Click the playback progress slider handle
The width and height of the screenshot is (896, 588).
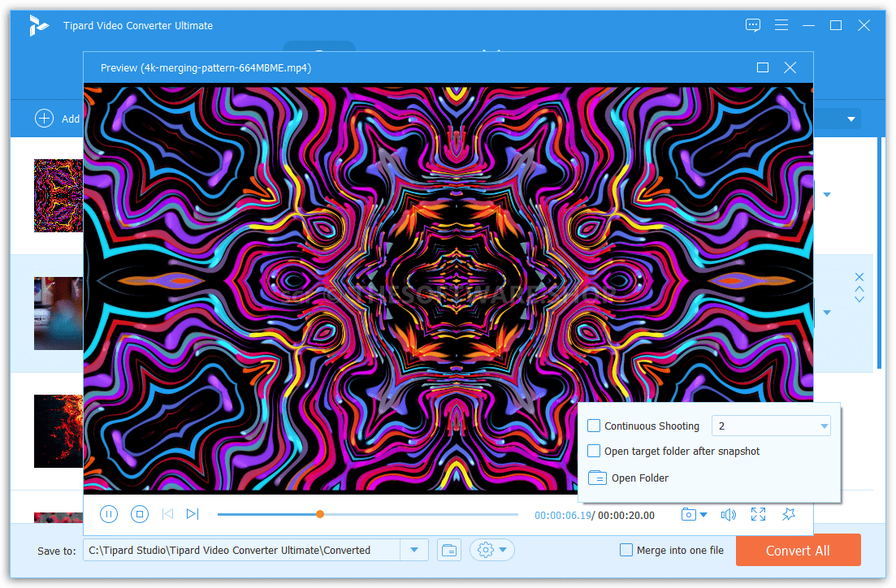(320, 514)
